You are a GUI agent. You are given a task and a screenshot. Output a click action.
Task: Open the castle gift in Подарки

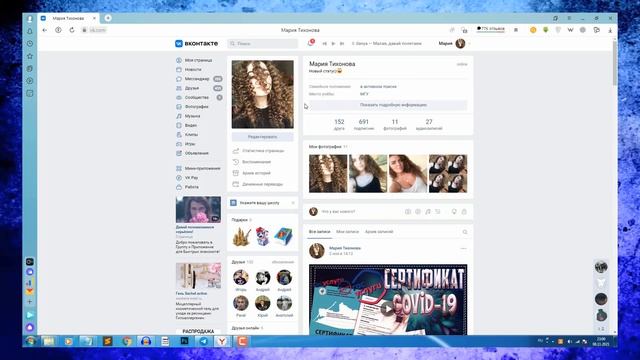point(241,237)
